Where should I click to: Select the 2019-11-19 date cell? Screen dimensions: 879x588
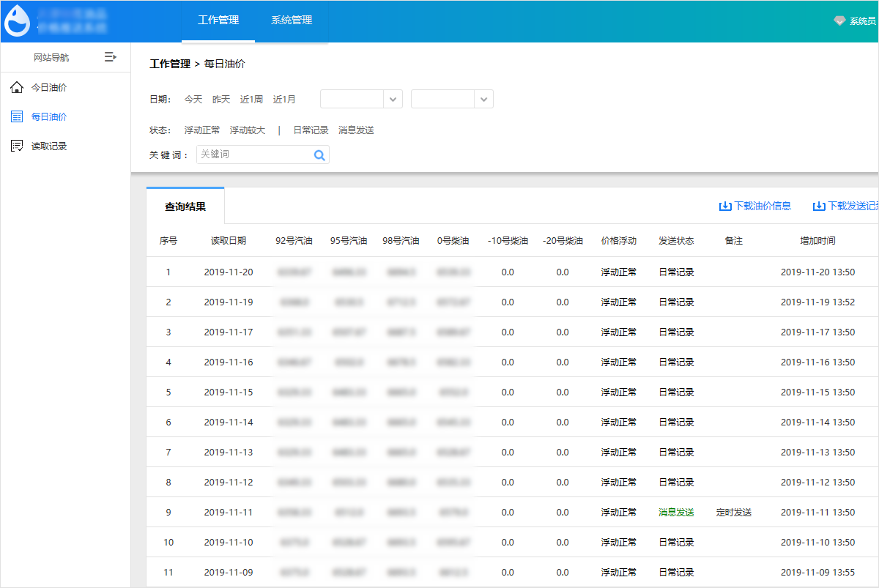(x=229, y=302)
